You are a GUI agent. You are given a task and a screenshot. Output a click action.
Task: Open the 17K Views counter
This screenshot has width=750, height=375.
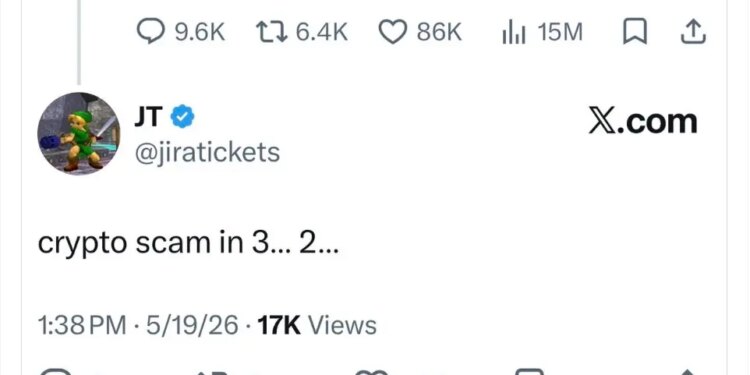click(317, 325)
